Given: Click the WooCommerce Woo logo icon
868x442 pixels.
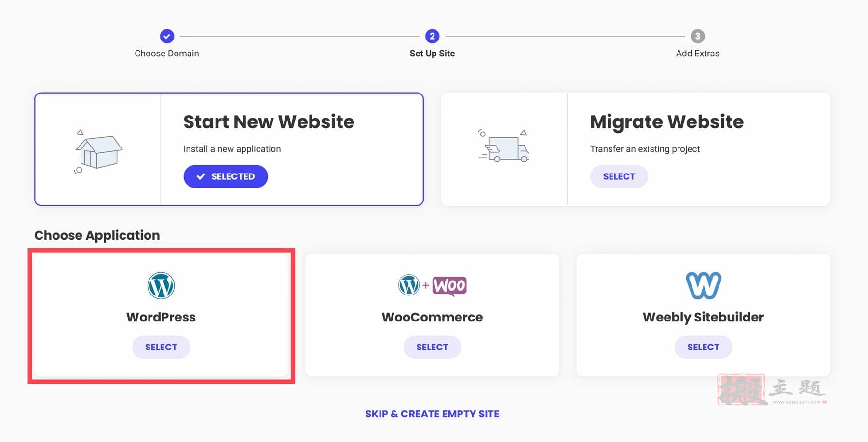Looking at the screenshot, I should (449, 286).
